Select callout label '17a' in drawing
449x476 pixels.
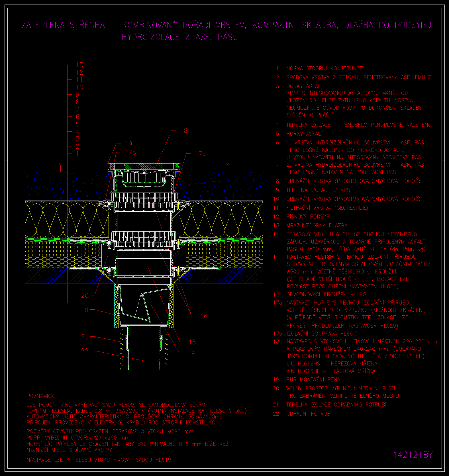click(x=201, y=154)
